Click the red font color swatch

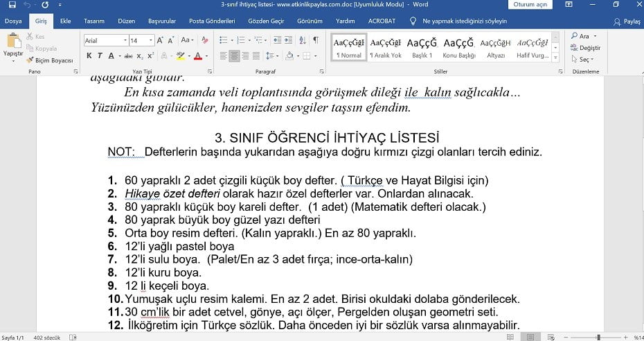pos(198,56)
